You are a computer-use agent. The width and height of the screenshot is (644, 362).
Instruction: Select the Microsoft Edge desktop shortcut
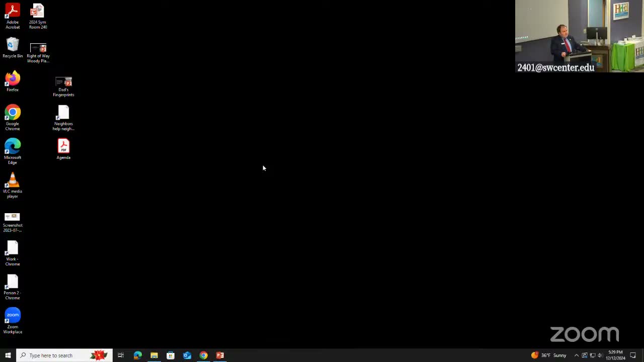point(13,151)
